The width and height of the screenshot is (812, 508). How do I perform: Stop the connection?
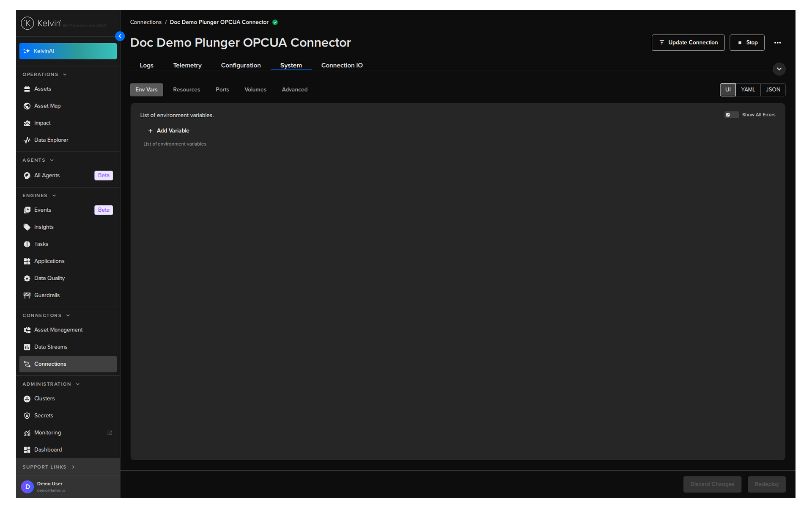coord(747,43)
